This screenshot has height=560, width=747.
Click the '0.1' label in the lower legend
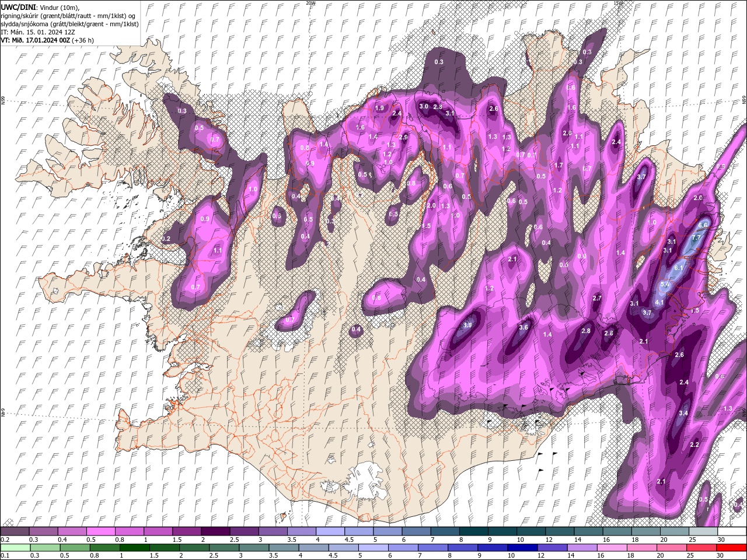4,555
